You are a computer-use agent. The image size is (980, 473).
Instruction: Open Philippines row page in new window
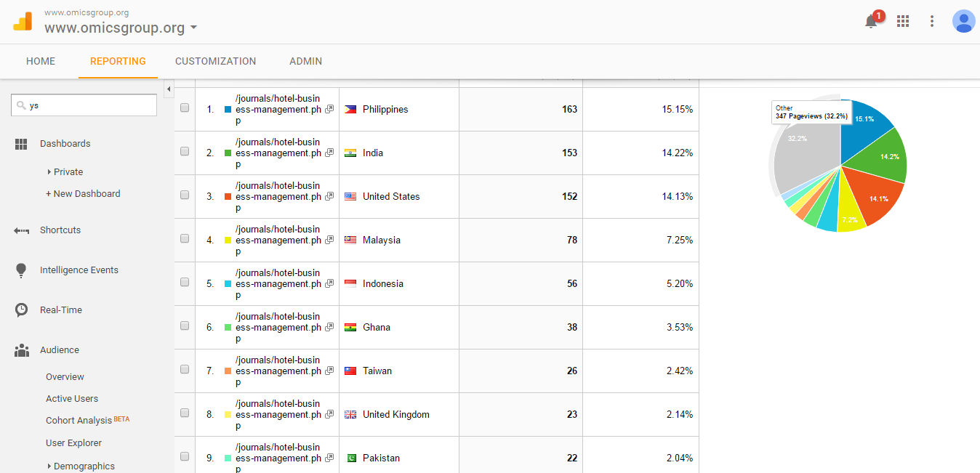pos(329,109)
